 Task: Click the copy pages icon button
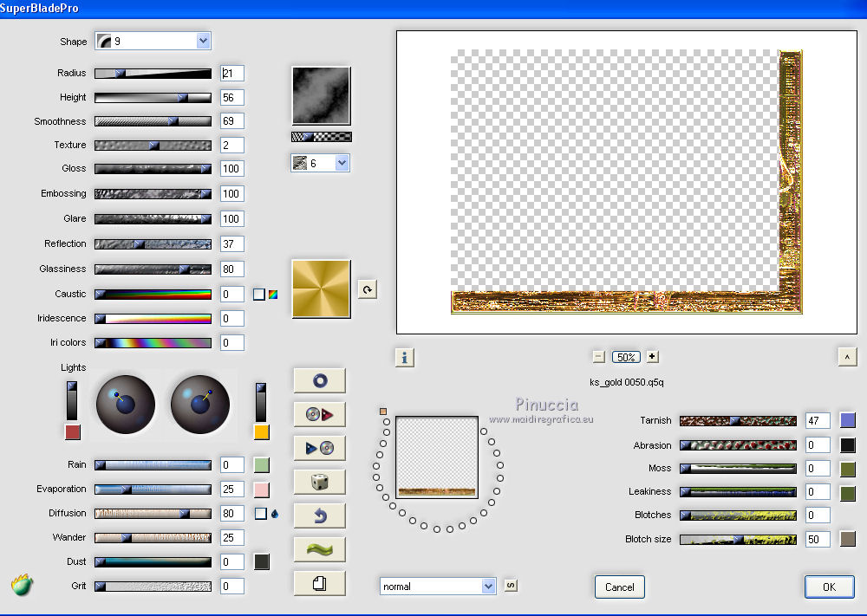pos(319,583)
